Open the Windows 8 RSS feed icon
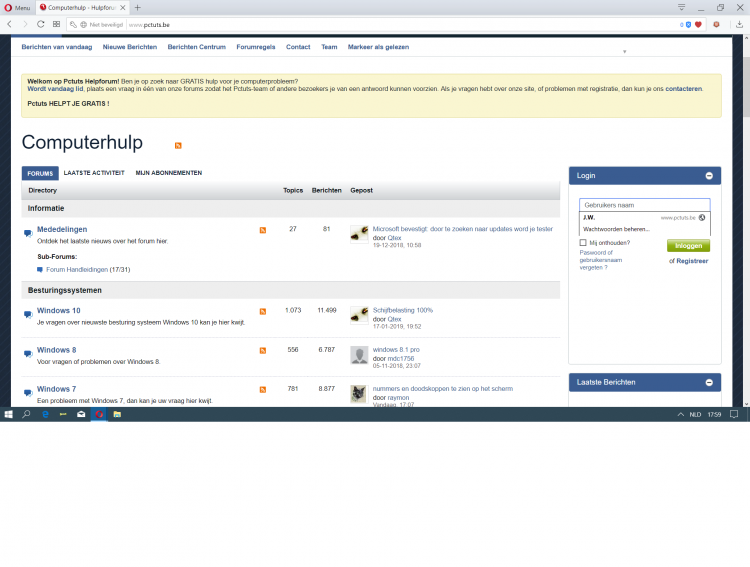The width and height of the screenshot is (750, 567). pyautogui.click(x=263, y=351)
